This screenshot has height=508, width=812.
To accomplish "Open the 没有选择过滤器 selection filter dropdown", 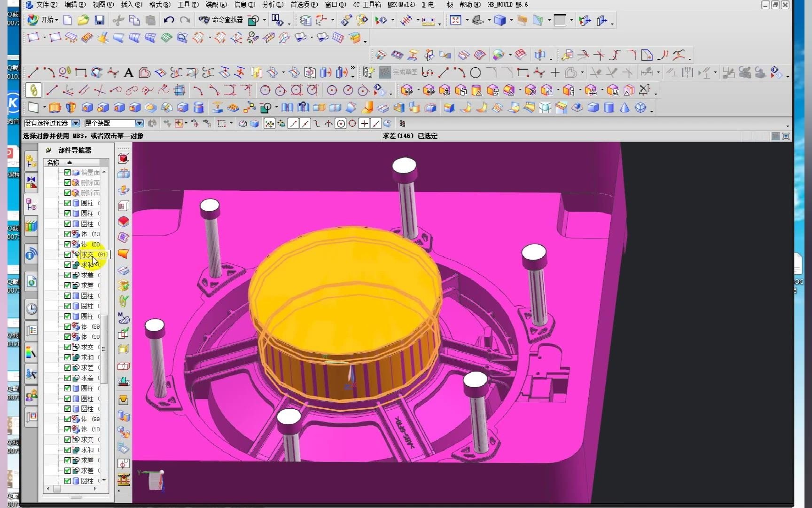I will point(76,123).
